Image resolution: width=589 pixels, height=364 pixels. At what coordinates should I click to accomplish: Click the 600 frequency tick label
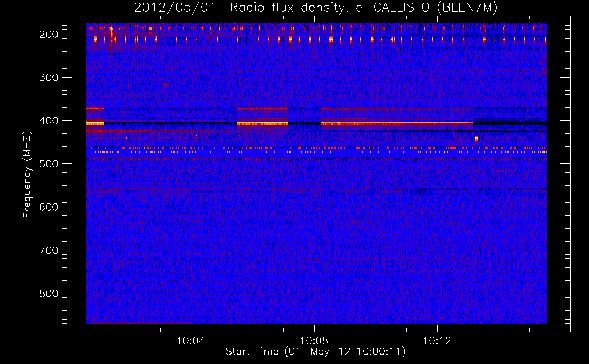click(x=49, y=207)
